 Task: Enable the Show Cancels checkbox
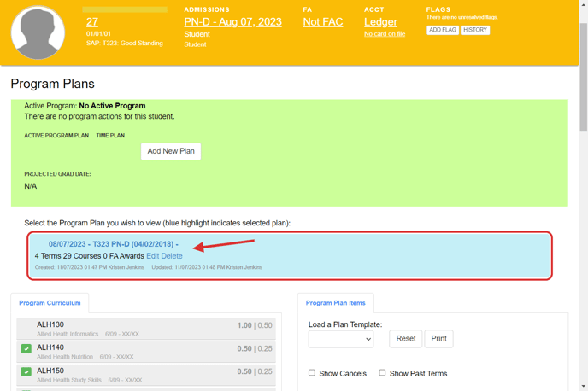coord(312,373)
